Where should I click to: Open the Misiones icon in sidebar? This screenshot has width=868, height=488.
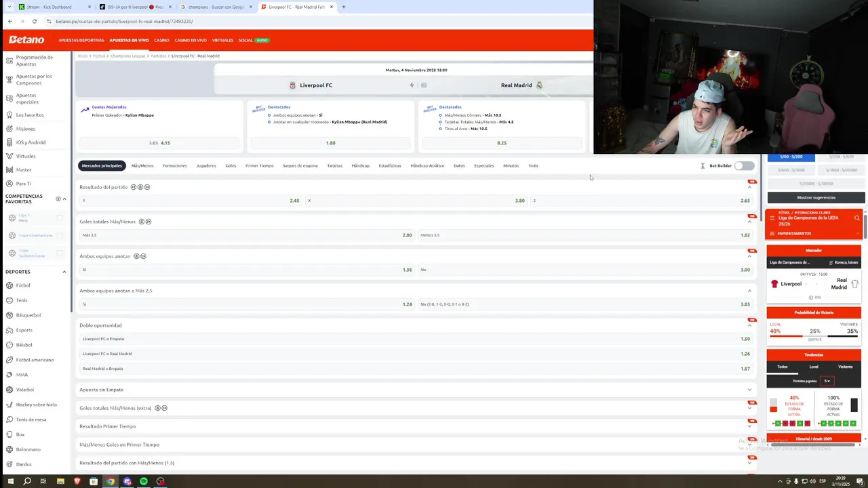(9, 129)
